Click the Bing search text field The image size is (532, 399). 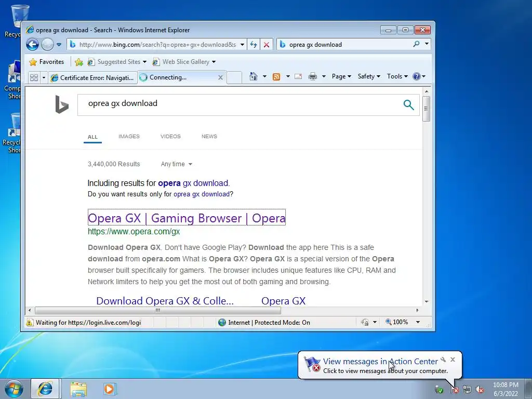[237, 104]
